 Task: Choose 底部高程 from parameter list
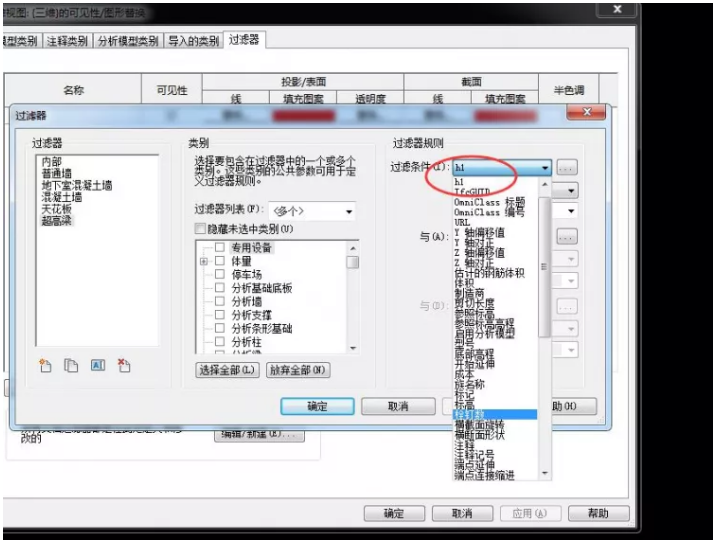(474, 354)
